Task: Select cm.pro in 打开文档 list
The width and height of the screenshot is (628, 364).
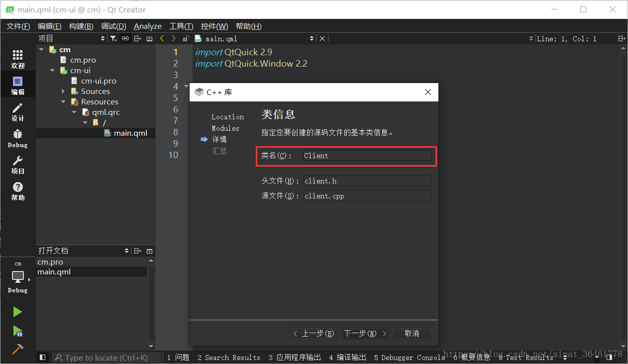Action: (x=50, y=262)
